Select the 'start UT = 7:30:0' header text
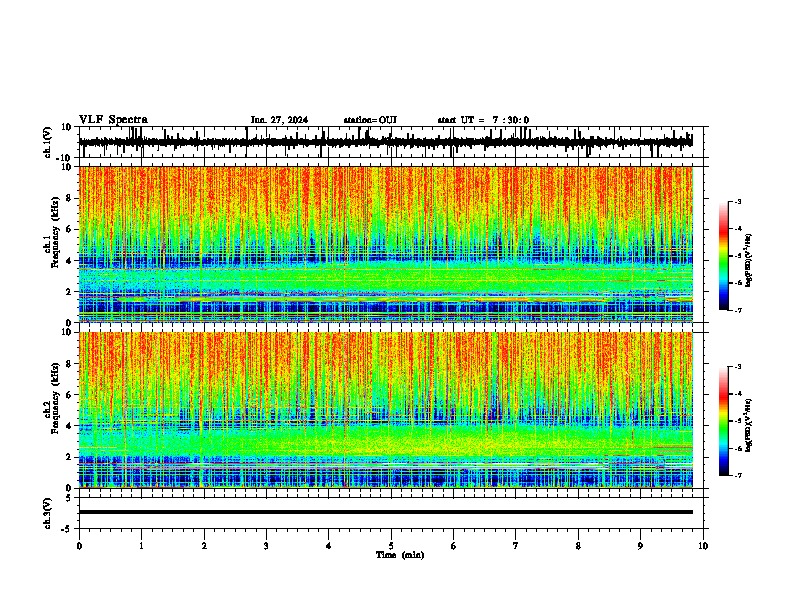This screenshot has width=792, height=612. pos(483,120)
